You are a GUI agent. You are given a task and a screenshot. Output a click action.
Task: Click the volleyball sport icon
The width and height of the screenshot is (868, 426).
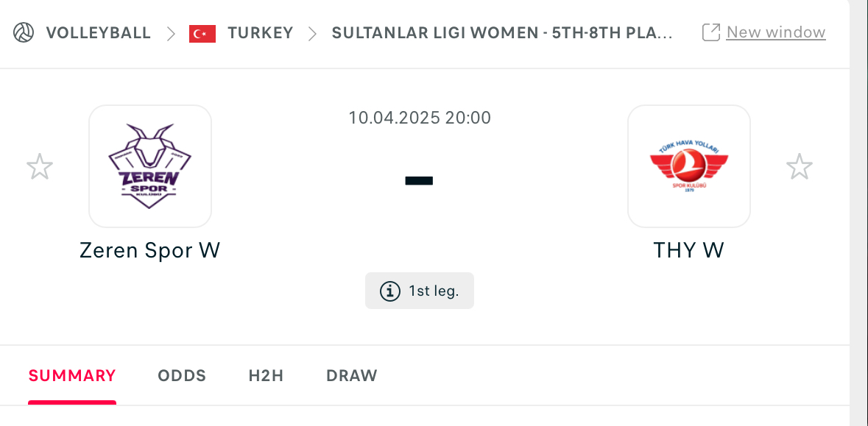[24, 32]
